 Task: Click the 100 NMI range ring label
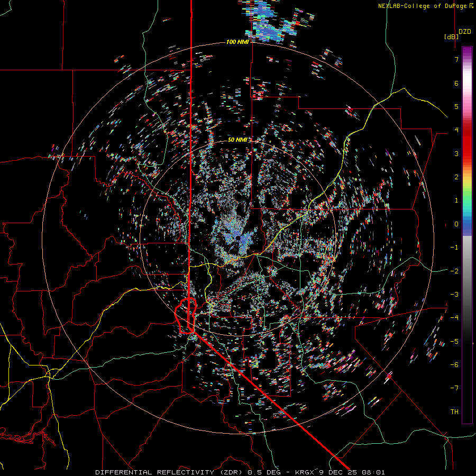click(237, 42)
